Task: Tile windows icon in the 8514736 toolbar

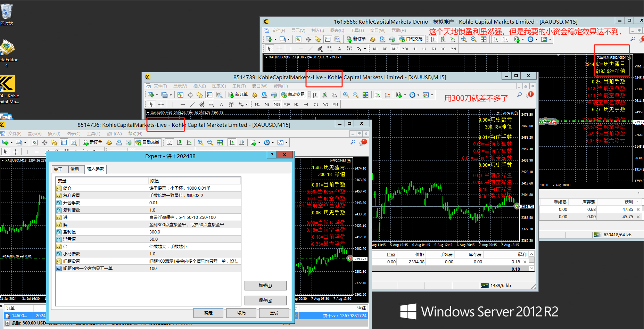Action: (220, 142)
